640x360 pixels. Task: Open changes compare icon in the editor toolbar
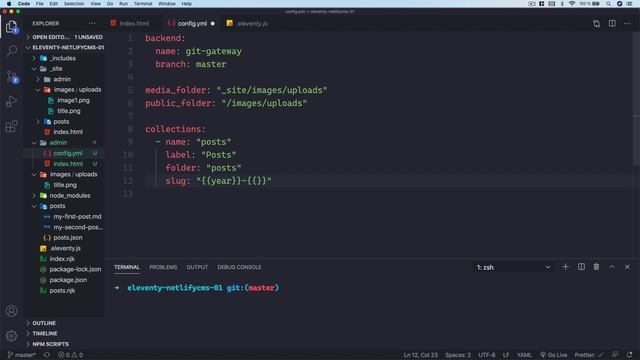[596, 24]
